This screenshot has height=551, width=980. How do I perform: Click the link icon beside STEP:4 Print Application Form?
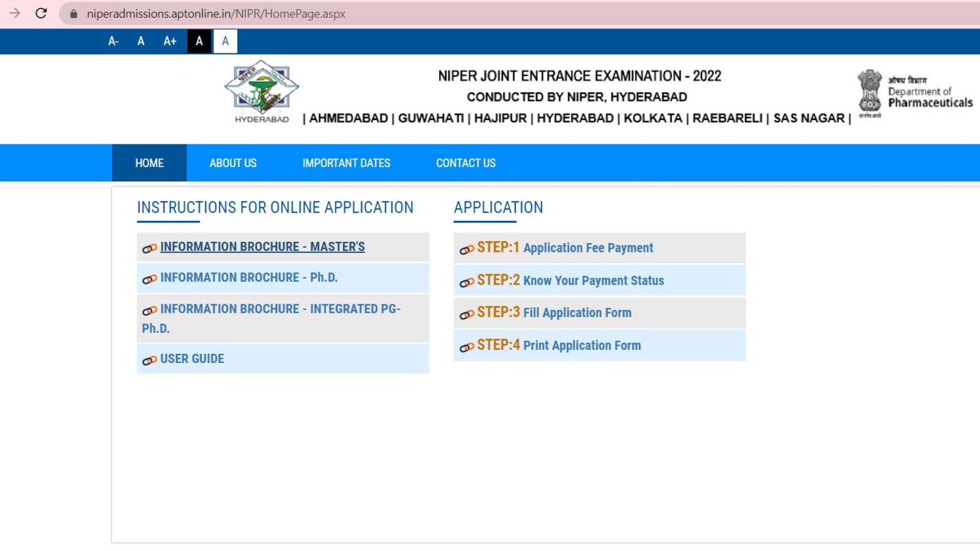(466, 346)
